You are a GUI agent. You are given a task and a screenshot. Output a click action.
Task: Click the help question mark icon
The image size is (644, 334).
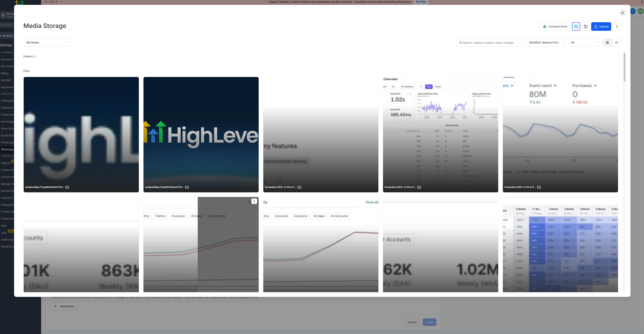pyautogui.click(x=633, y=11)
